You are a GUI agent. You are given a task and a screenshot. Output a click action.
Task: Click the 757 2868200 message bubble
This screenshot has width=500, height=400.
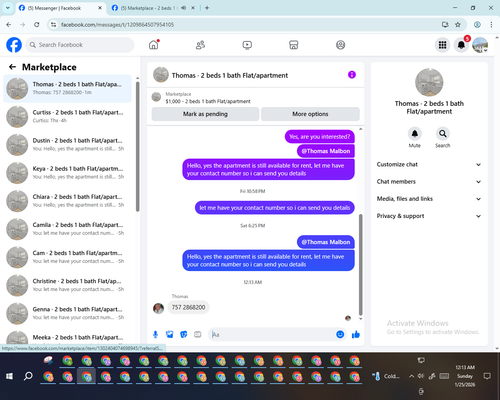coord(188,307)
